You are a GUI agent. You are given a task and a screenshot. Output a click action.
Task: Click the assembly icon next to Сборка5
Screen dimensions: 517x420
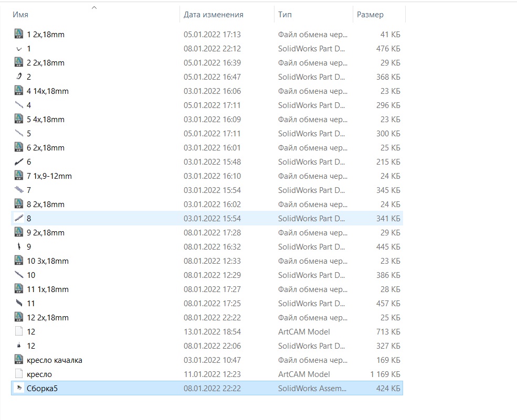point(19,387)
